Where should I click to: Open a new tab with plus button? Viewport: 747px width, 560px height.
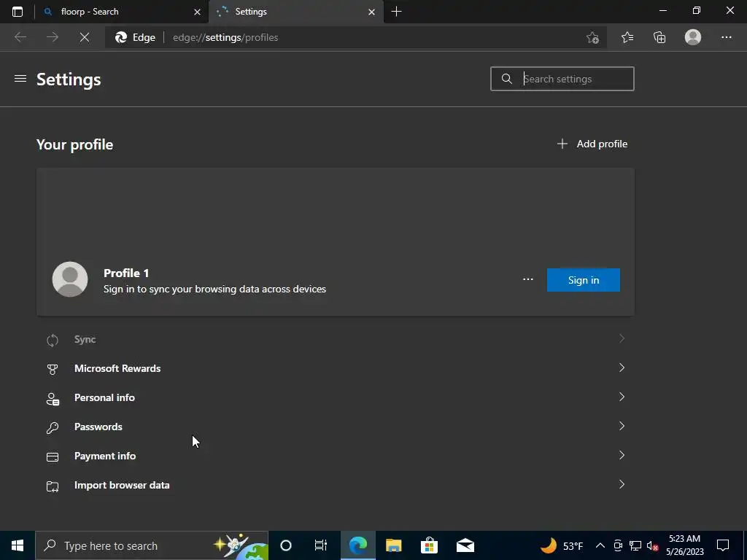(x=396, y=12)
